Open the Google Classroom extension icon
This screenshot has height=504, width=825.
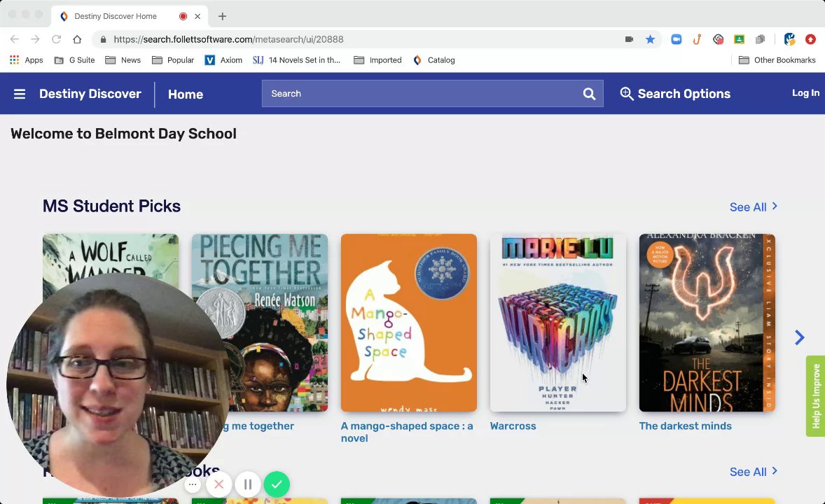click(740, 39)
